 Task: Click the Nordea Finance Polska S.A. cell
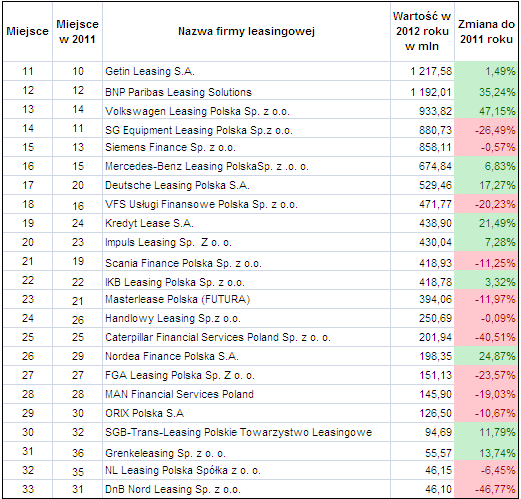246,356
